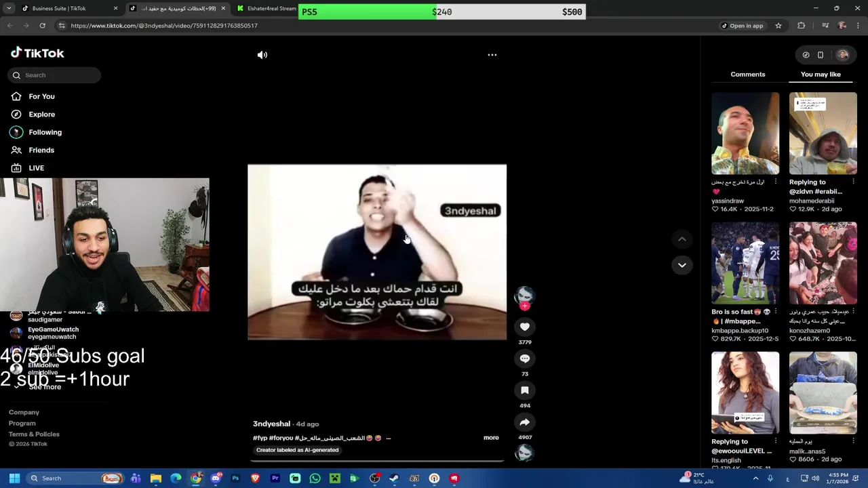
Task: Open Steam from the taskbar
Action: pos(394,479)
